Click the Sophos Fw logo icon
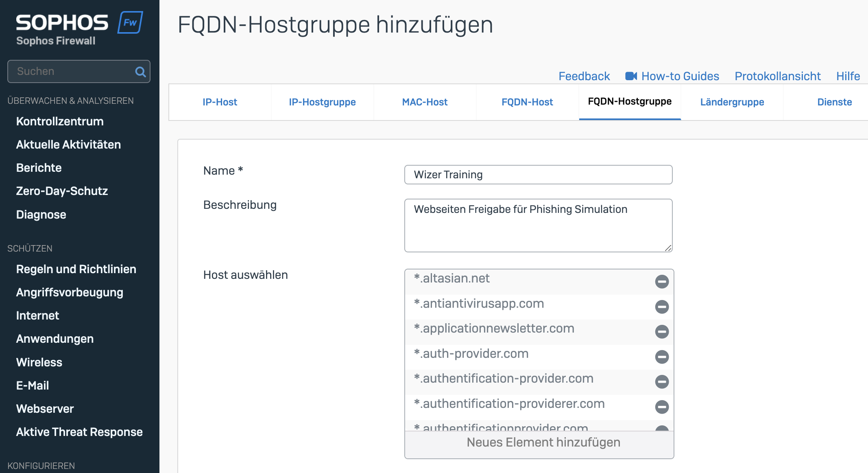This screenshot has width=868, height=473. click(130, 22)
